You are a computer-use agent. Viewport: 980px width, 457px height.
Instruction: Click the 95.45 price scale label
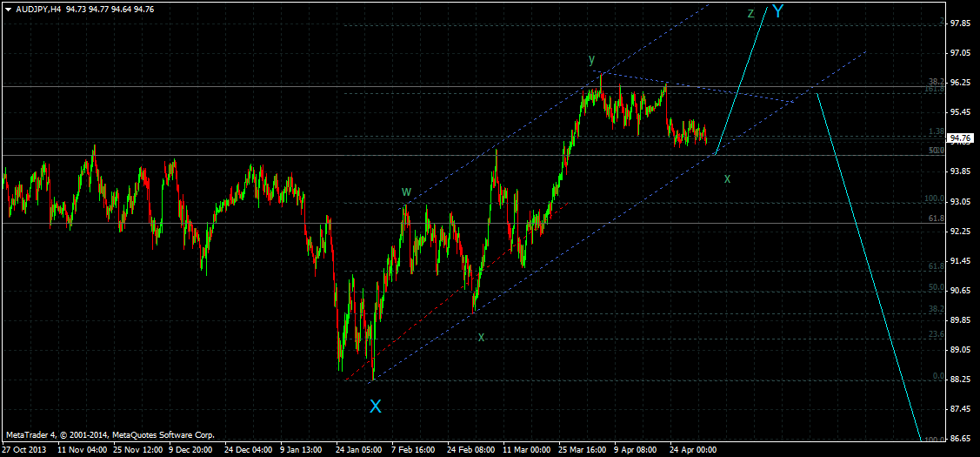961,112
